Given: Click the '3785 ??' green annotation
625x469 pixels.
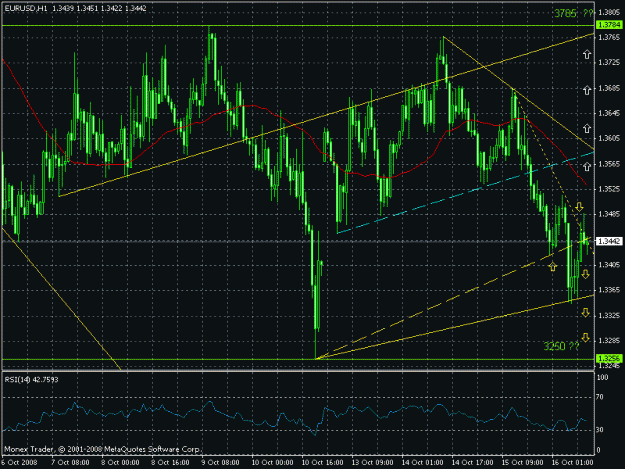Looking at the screenshot, I should (x=574, y=14).
